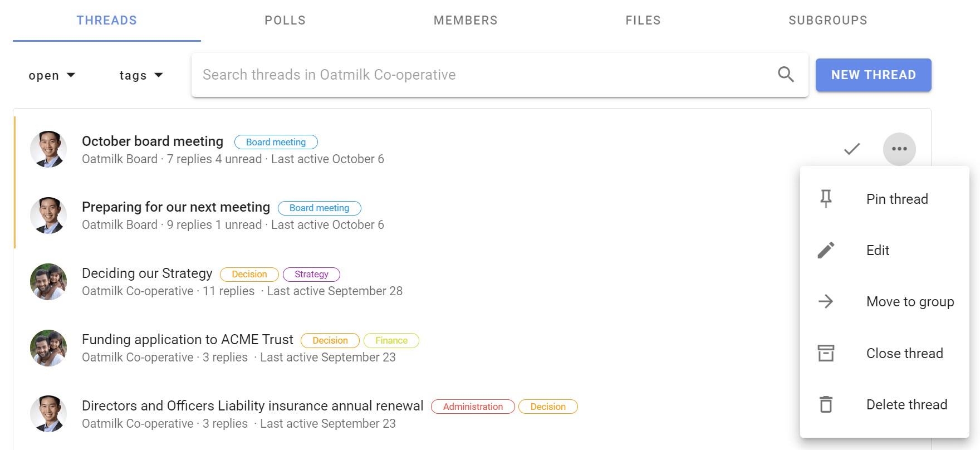Open the Deciding our Strategy thread
This screenshot has height=450, width=980.
pyautogui.click(x=147, y=273)
